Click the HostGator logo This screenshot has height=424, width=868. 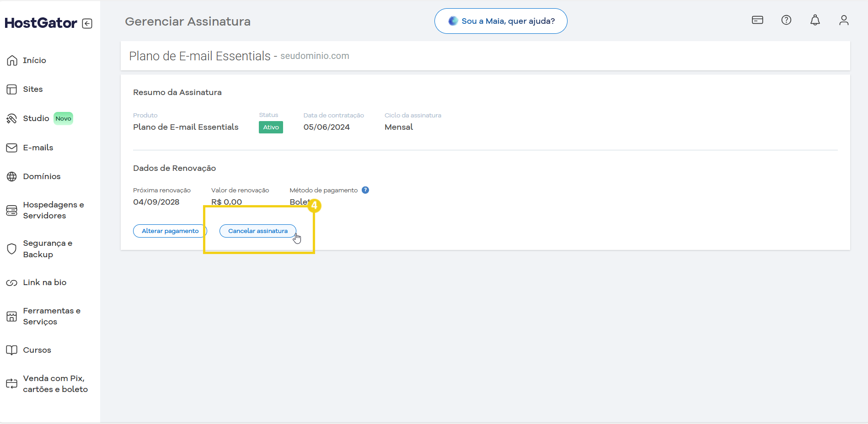41,23
